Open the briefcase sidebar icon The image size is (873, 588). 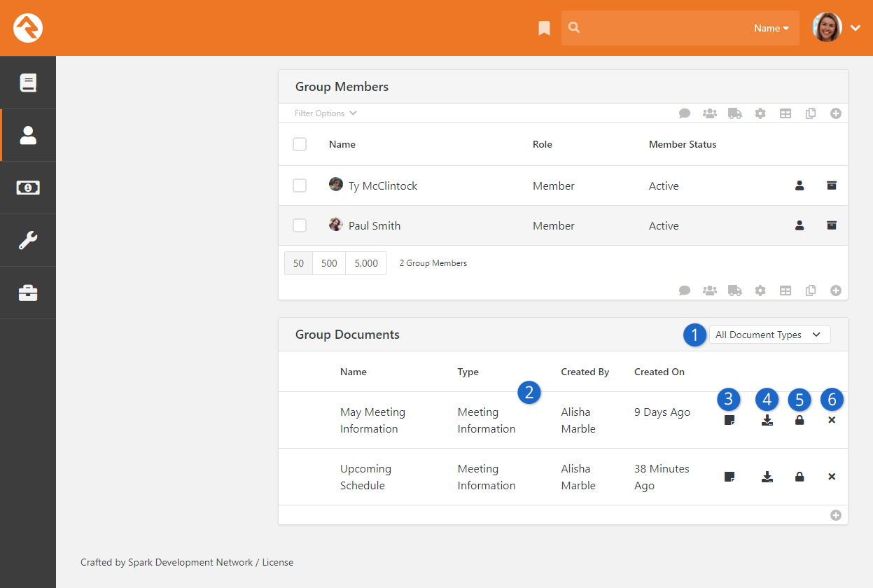(28, 293)
